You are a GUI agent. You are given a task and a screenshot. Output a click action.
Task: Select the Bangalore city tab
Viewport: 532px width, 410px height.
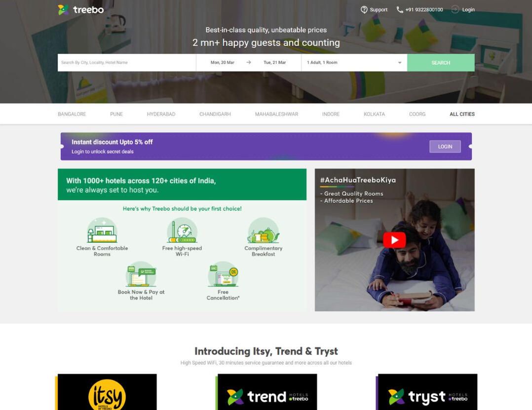tap(72, 114)
